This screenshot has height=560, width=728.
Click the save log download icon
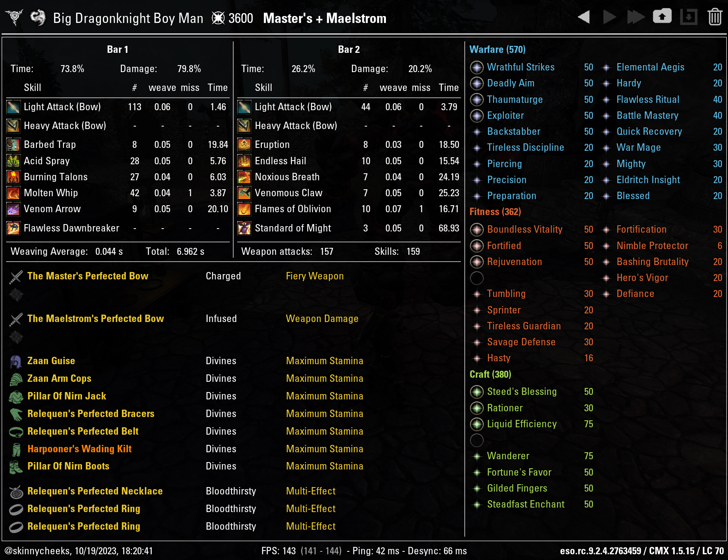(x=689, y=17)
